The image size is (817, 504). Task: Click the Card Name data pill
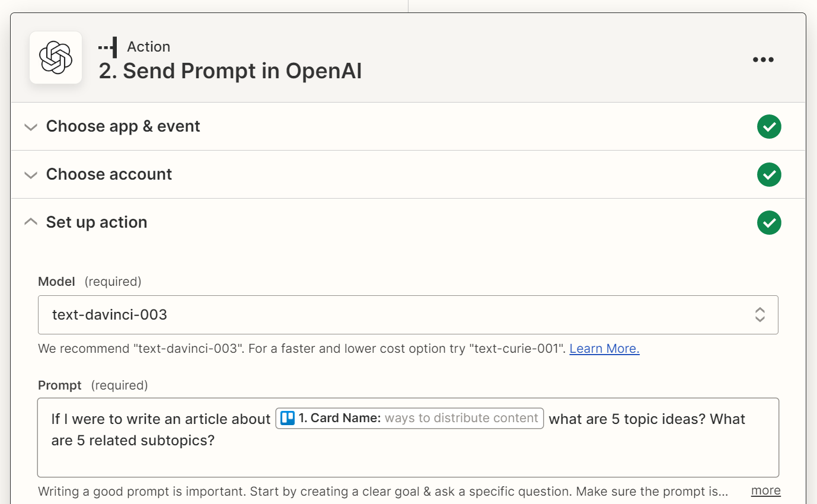(410, 418)
